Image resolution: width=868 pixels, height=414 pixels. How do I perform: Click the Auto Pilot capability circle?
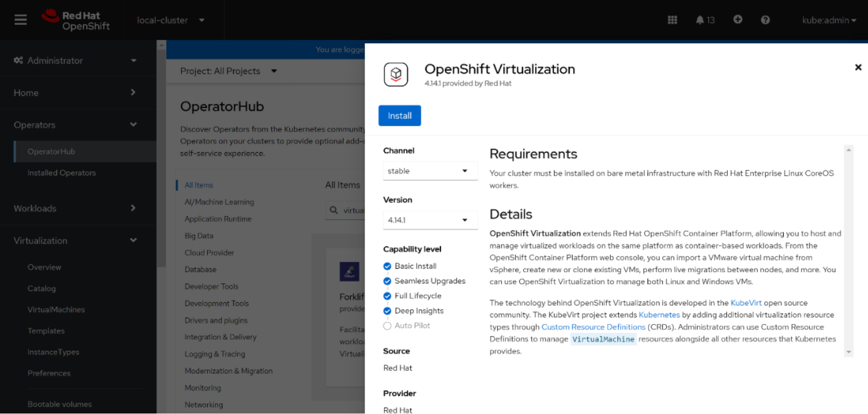387,326
